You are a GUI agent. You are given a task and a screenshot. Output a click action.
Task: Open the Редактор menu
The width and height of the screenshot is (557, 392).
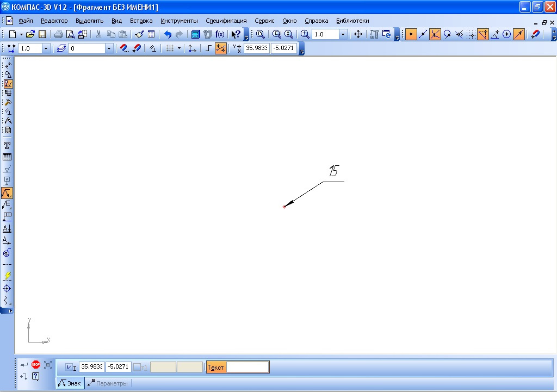pyautogui.click(x=54, y=21)
